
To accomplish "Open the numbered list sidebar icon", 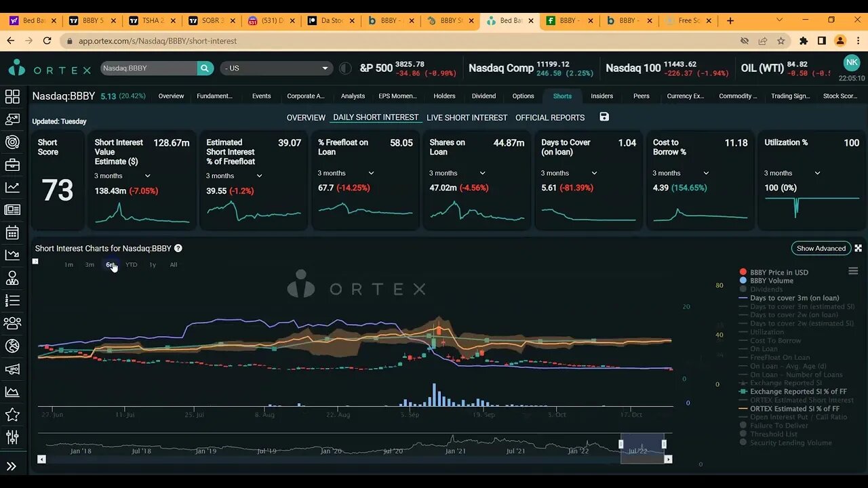I will (12, 300).
